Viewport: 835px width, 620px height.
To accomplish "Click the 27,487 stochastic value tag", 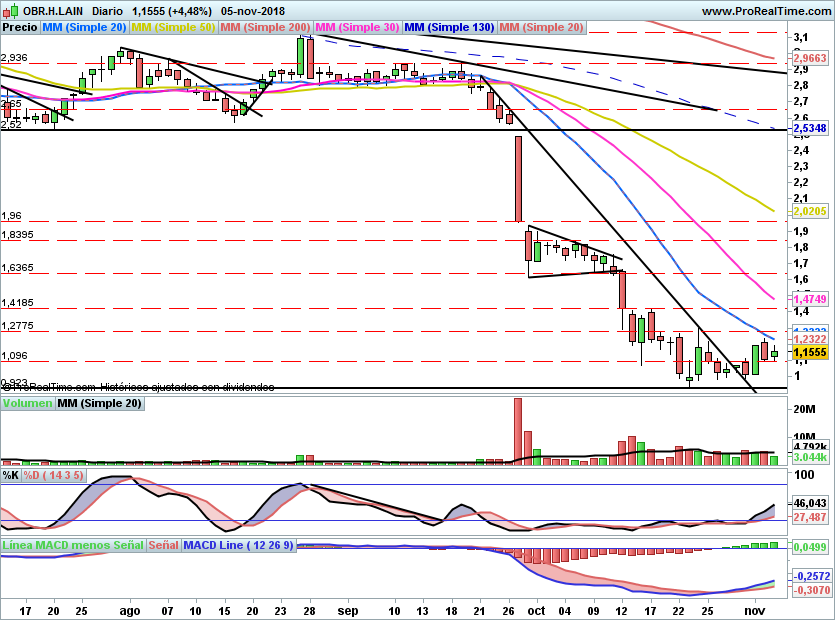I will (x=810, y=517).
